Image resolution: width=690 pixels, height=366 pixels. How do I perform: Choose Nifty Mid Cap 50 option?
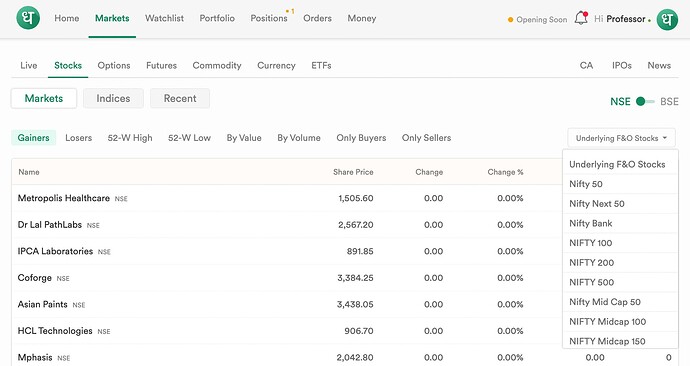[620, 302]
